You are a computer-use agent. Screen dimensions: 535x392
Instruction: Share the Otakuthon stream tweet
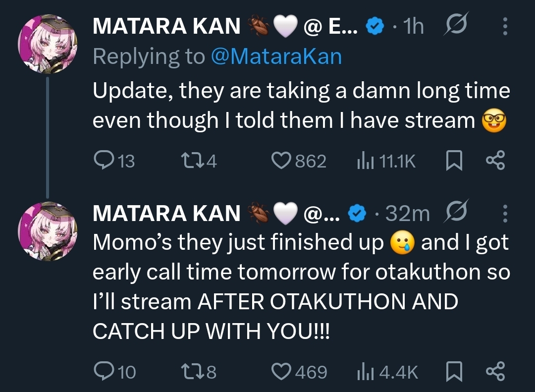click(495, 372)
